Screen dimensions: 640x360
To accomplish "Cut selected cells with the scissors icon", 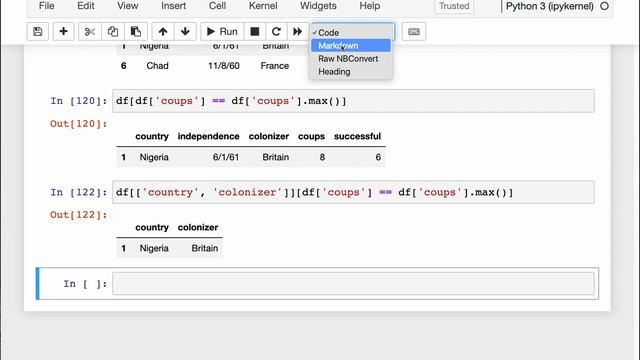I will click(89, 31).
